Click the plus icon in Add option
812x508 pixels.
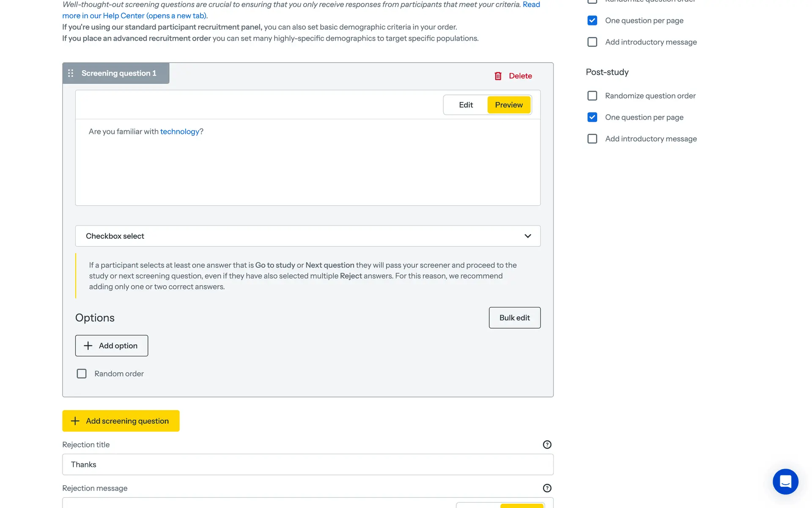[x=88, y=346]
